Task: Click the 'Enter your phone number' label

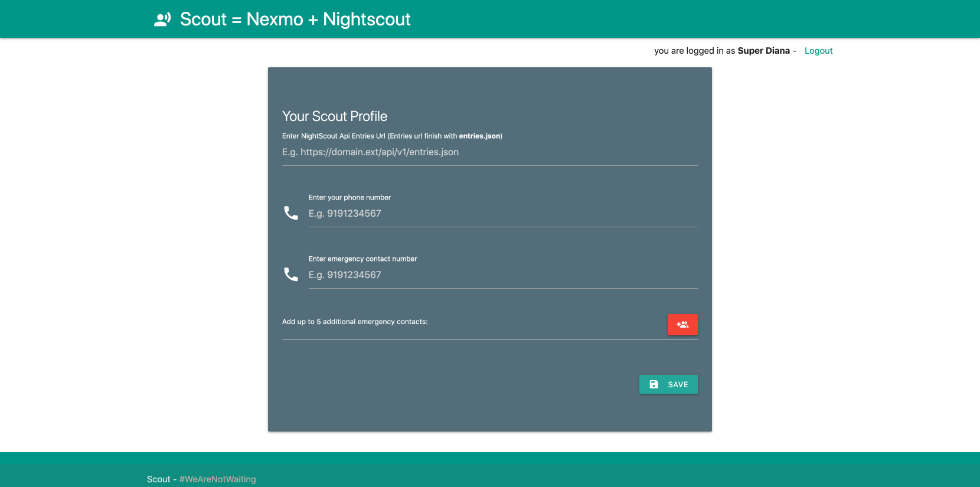Action: pos(349,197)
